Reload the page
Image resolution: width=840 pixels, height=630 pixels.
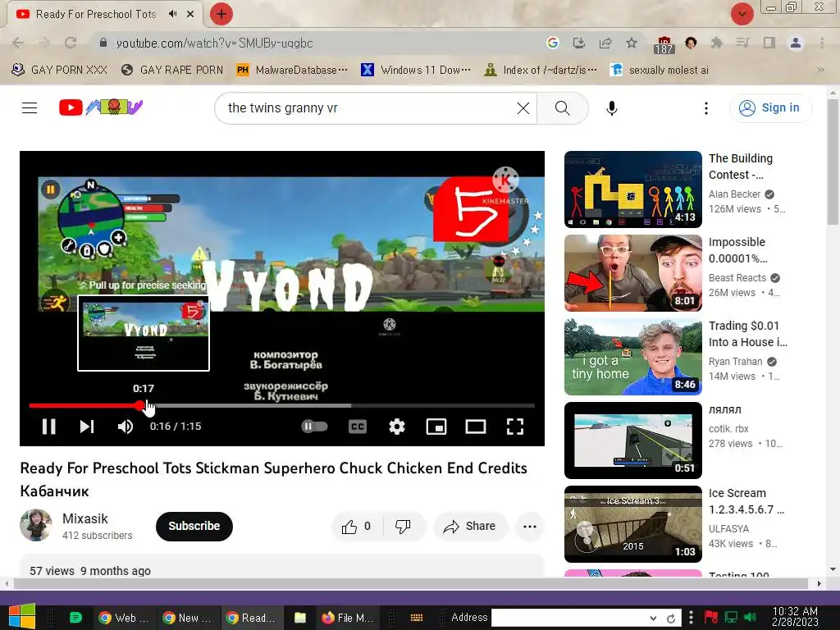(71, 43)
